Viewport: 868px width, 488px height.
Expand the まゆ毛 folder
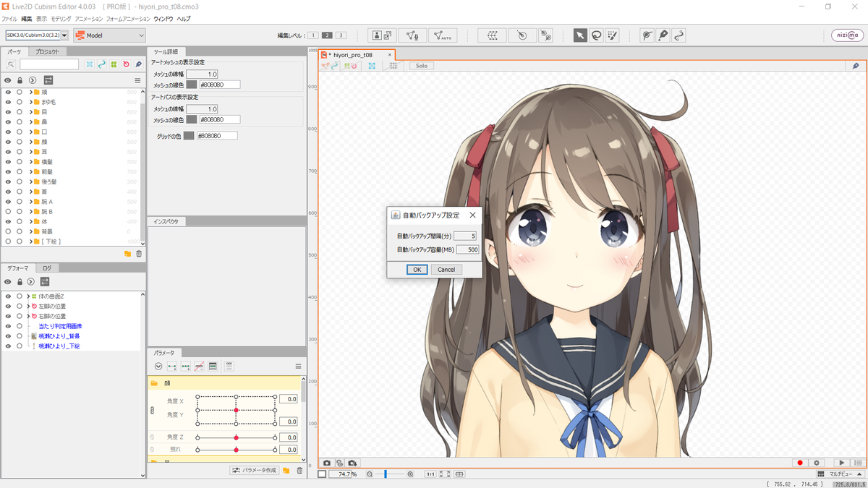click(x=31, y=102)
